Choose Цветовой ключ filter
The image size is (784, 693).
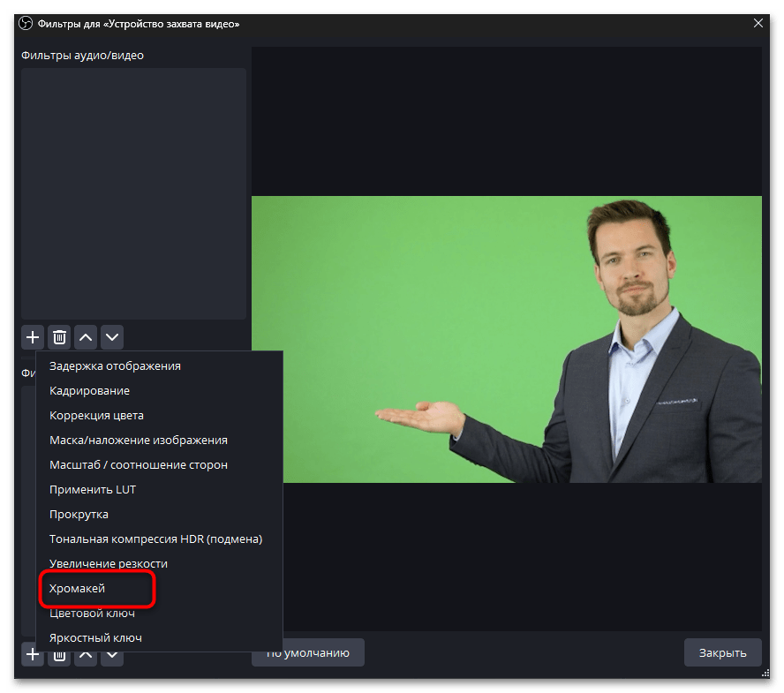click(92, 613)
